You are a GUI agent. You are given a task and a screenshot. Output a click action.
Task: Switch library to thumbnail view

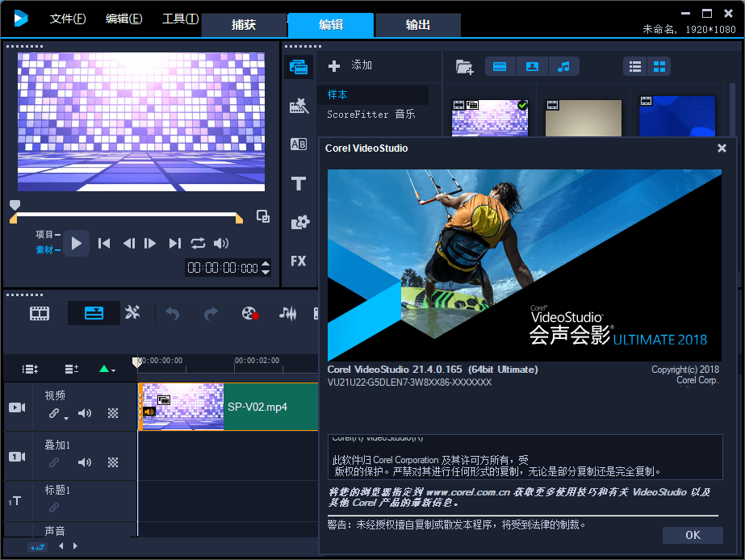point(659,66)
